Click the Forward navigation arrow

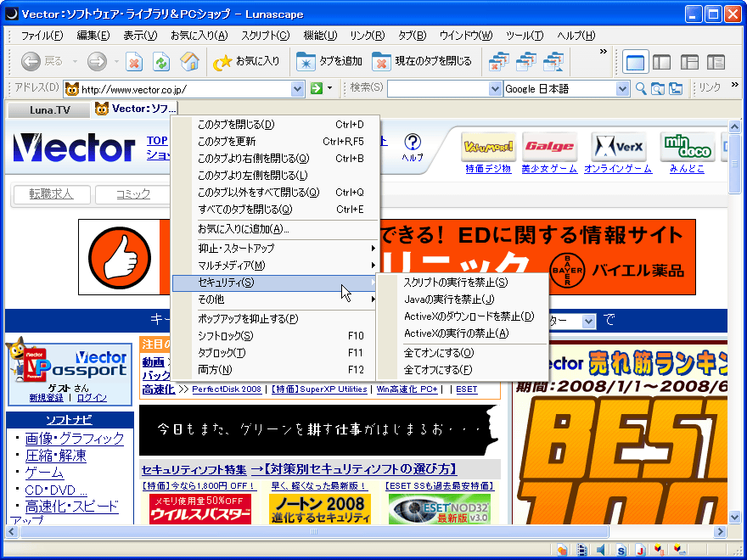tap(97, 61)
